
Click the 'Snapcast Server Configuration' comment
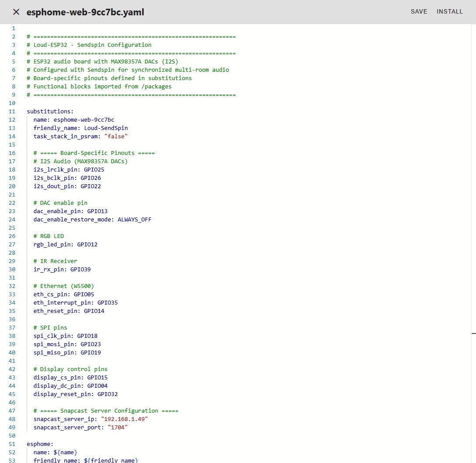pos(106,411)
